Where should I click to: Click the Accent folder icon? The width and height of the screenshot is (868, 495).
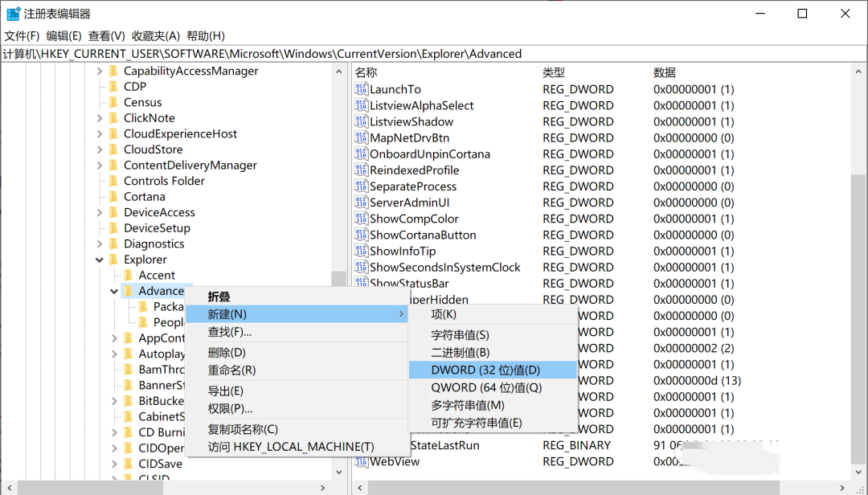129,275
